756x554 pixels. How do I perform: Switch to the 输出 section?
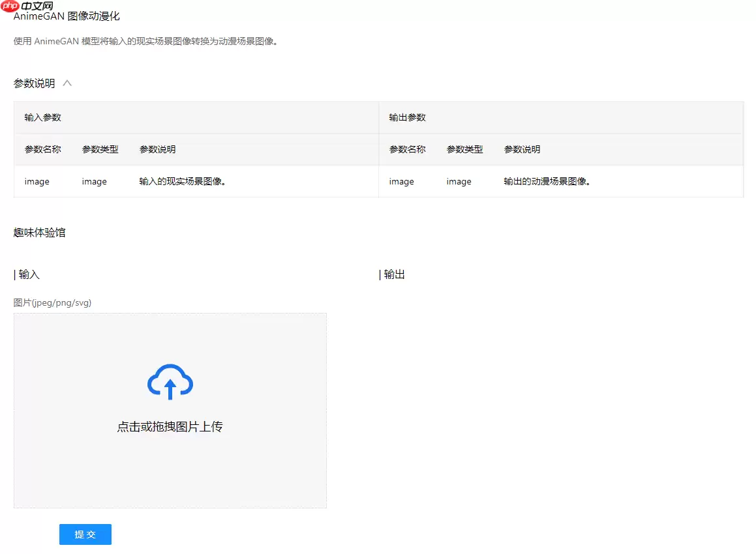tap(393, 274)
